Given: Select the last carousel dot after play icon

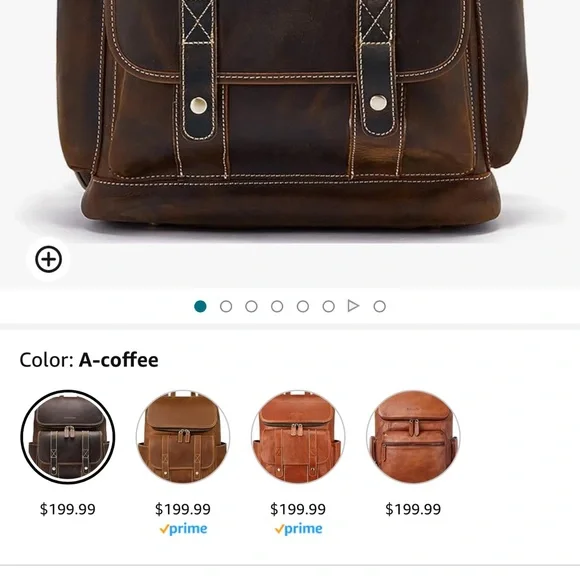Looking at the screenshot, I should click(380, 306).
